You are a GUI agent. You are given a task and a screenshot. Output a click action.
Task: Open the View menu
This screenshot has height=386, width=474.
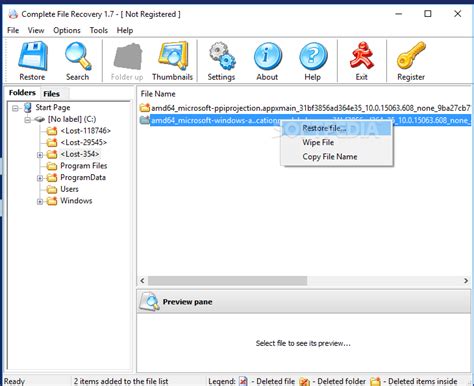(x=36, y=30)
